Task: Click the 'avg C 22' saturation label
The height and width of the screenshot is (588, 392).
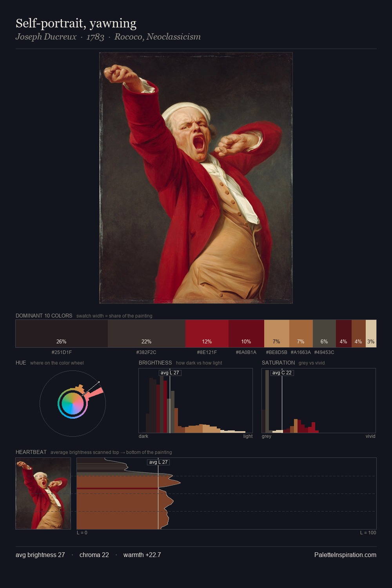Action: tap(282, 372)
